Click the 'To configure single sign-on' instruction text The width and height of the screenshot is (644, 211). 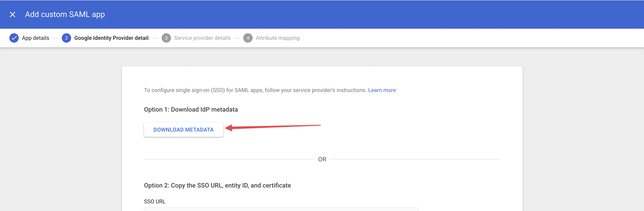click(255, 90)
